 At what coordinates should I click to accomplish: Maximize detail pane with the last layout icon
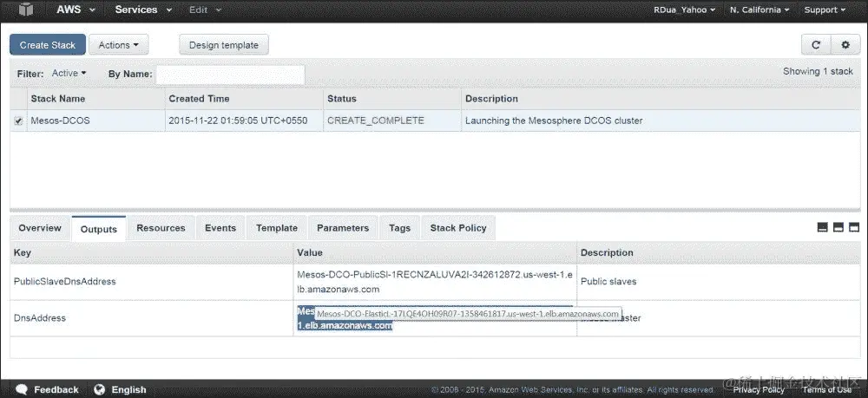(854, 228)
